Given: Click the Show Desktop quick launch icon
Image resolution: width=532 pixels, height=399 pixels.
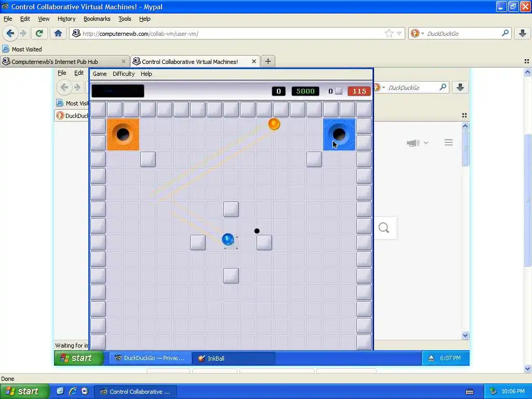Looking at the screenshot, I should pos(60,391).
